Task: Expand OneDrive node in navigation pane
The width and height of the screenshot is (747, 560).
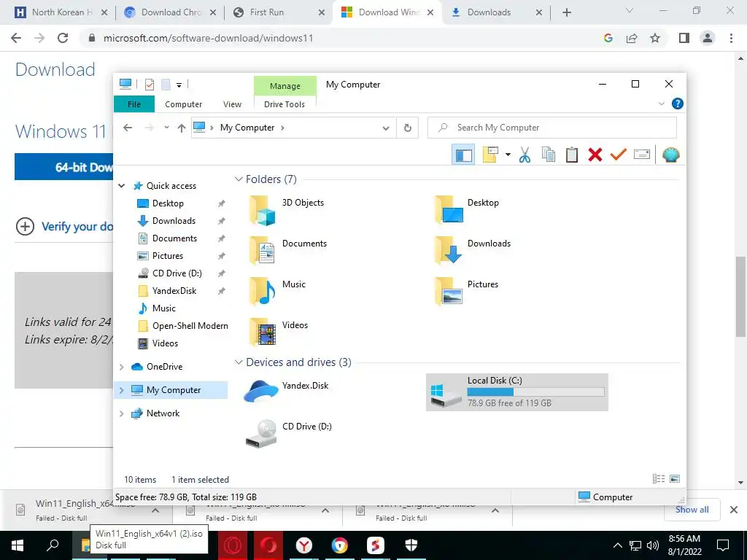Action: 122,367
